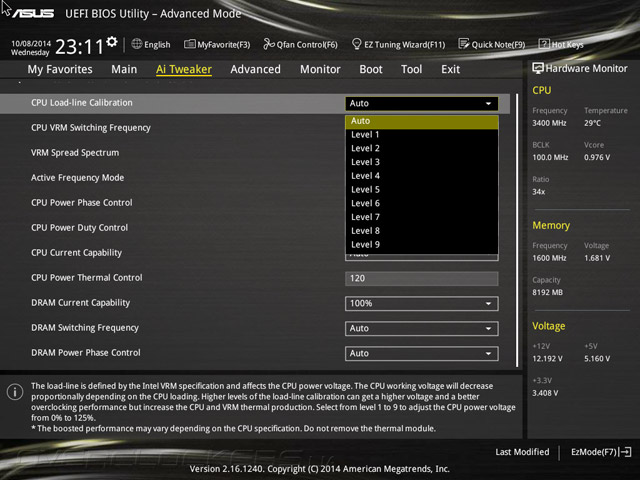Select the Active Frequency Mode setting

pyautogui.click(x=78, y=178)
